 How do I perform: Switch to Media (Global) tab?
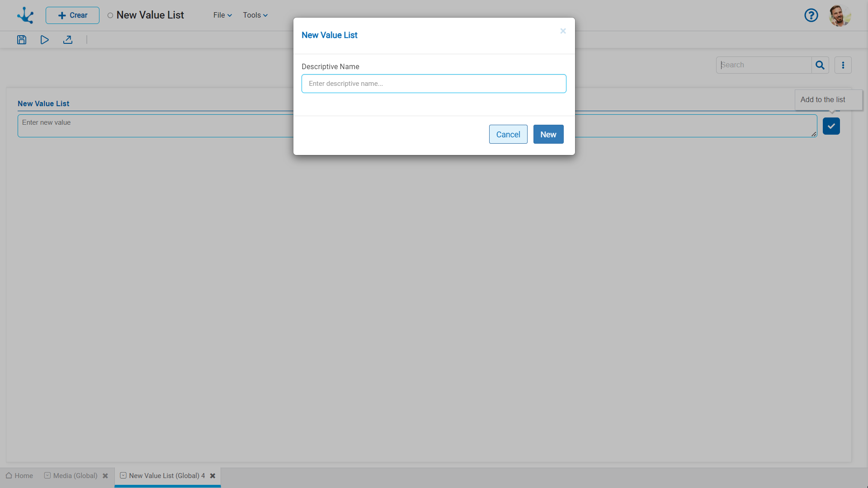pos(71,476)
